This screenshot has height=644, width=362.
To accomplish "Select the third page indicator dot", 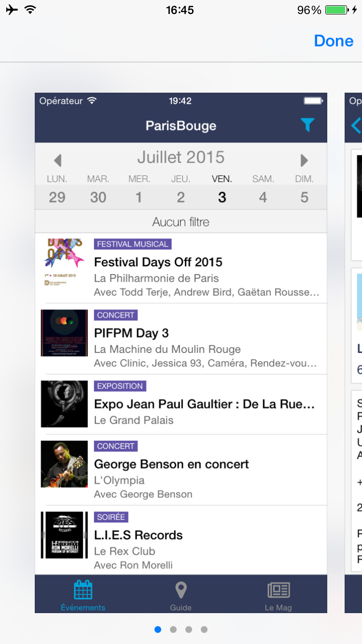I will 189,629.
